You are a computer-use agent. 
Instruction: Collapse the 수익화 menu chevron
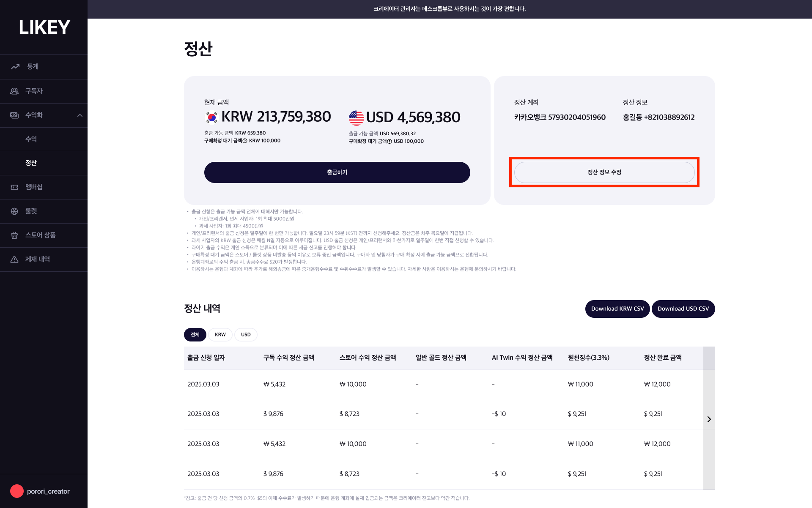point(80,115)
